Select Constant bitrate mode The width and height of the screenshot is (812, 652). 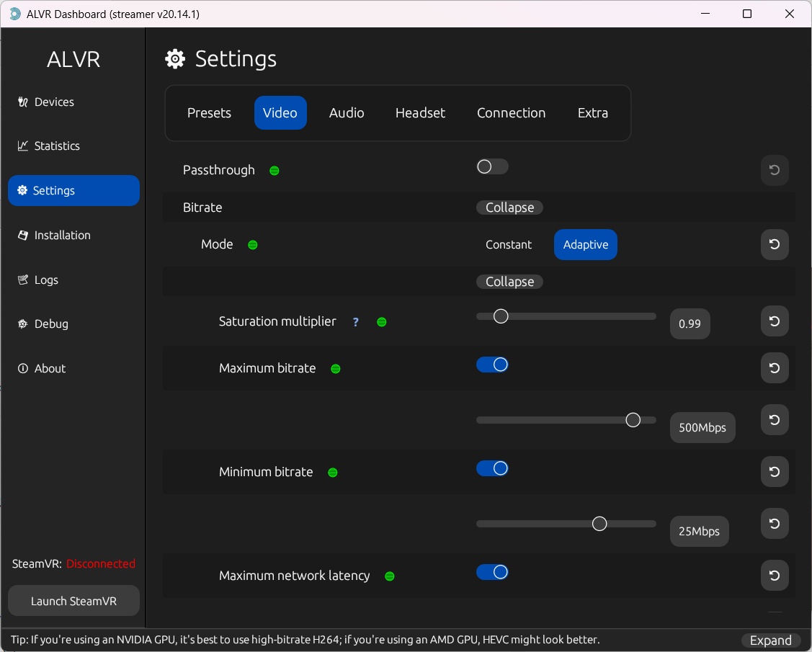click(508, 245)
